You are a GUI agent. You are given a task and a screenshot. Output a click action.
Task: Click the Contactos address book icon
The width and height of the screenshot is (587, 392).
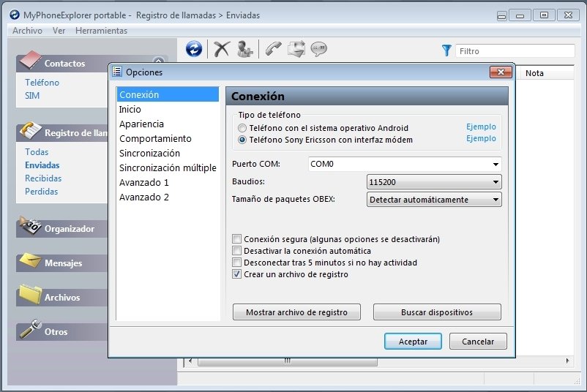pyautogui.click(x=30, y=61)
